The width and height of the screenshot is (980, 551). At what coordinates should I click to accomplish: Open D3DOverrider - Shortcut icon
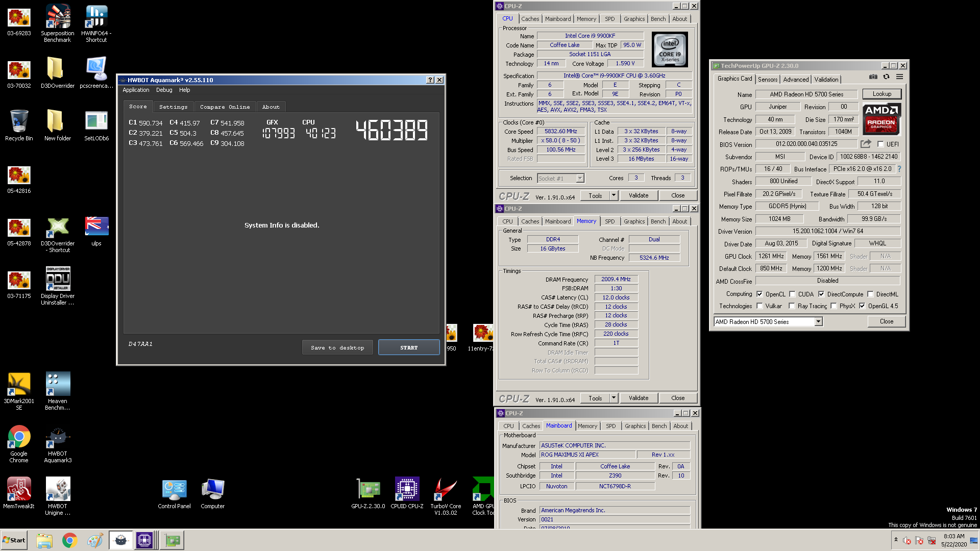click(58, 235)
